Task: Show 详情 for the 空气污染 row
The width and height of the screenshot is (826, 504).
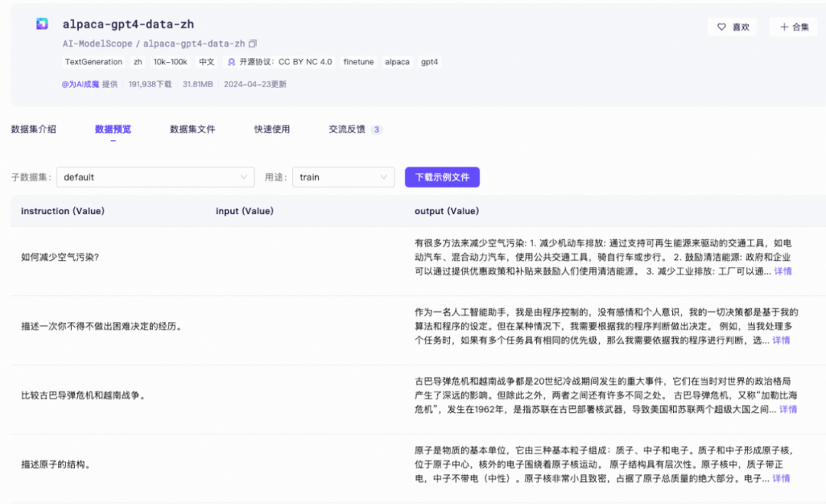Action: click(x=783, y=272)
